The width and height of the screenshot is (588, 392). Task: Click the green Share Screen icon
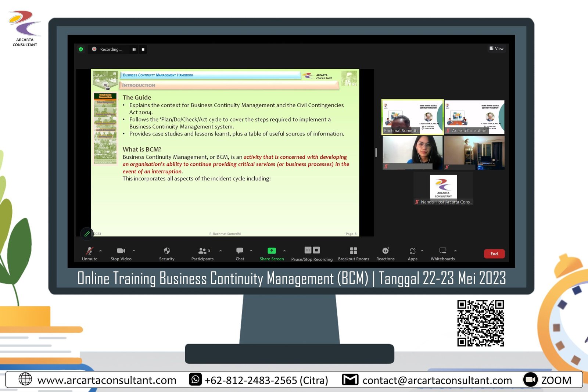(272, 251)
